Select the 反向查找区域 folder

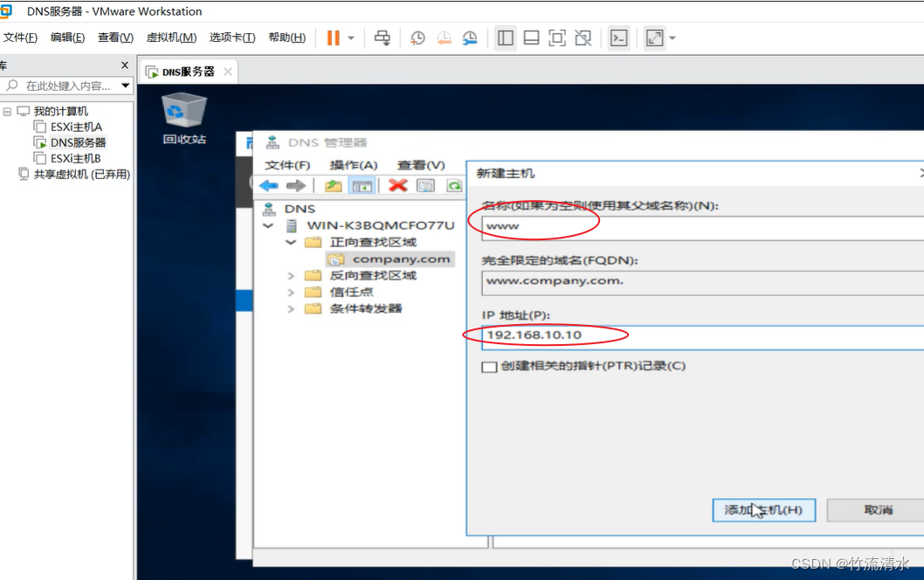(373, 275)
